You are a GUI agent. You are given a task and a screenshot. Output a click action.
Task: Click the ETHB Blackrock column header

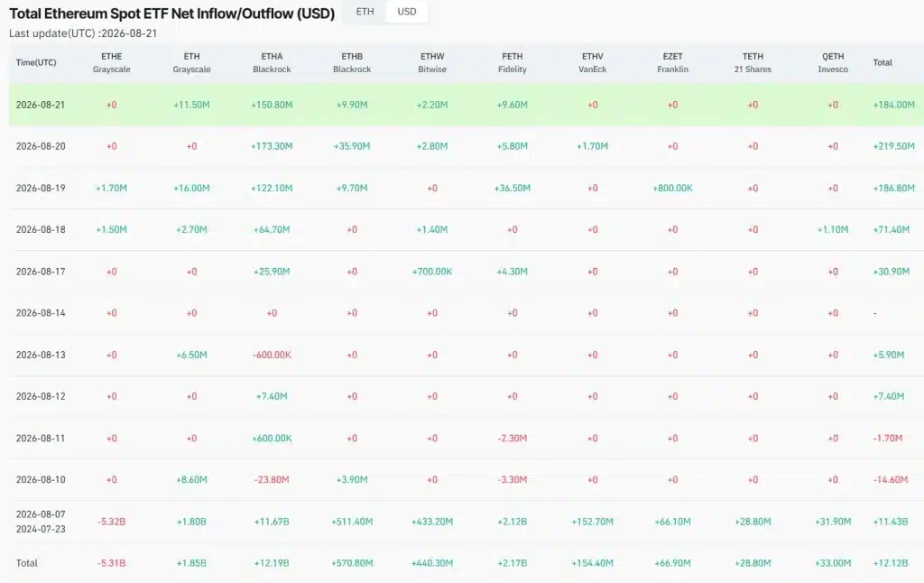tap(352, 62)
